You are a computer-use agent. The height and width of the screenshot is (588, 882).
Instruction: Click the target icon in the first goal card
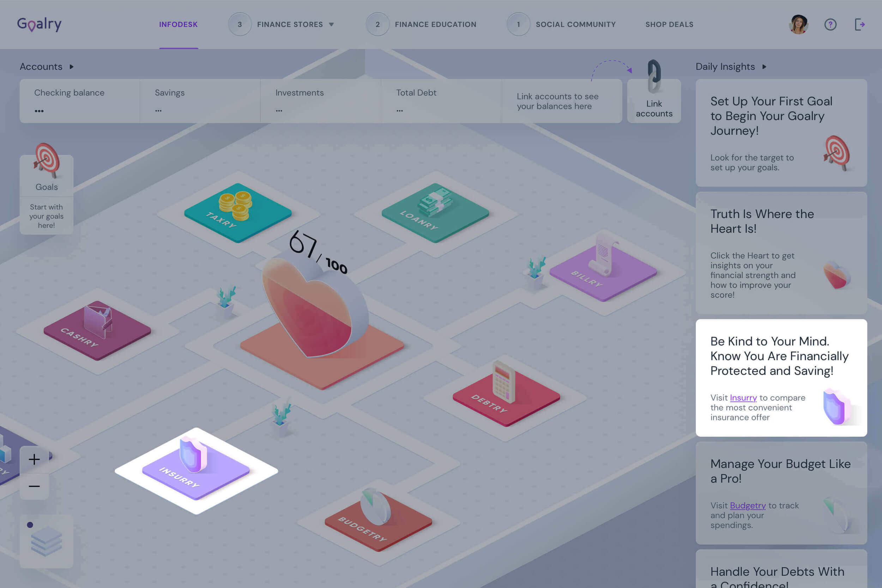point(838,153)
